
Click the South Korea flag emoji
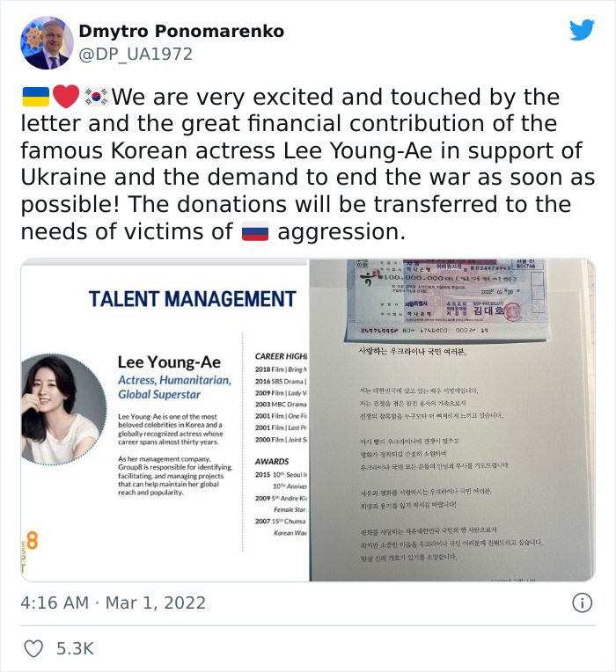tap(97, 97)
